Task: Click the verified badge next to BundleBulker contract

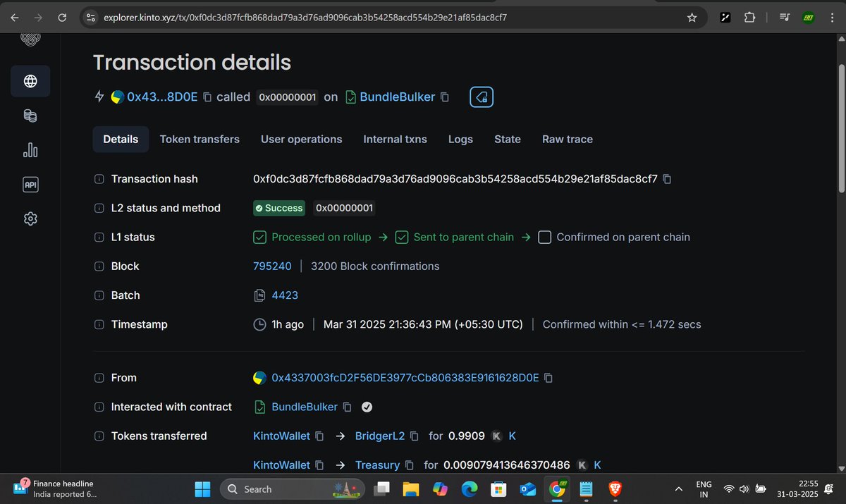Action: pyautogui.click(x=367, y=407)
